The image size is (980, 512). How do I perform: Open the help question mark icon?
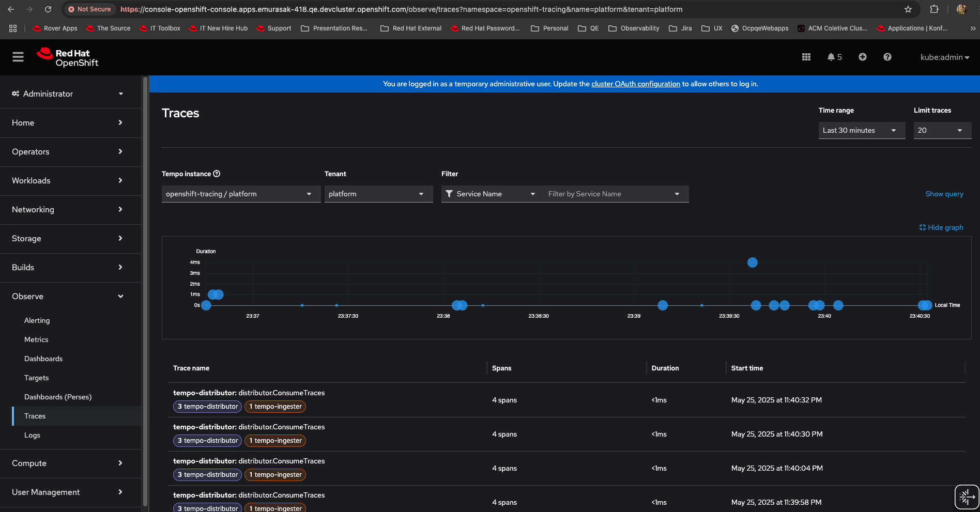coord(887,57)
